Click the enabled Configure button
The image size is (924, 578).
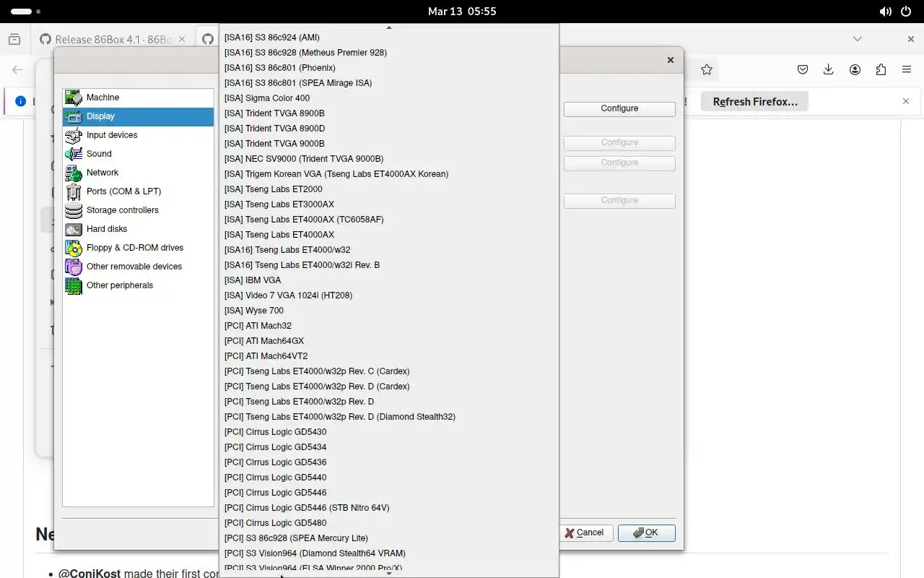point(619,108)
